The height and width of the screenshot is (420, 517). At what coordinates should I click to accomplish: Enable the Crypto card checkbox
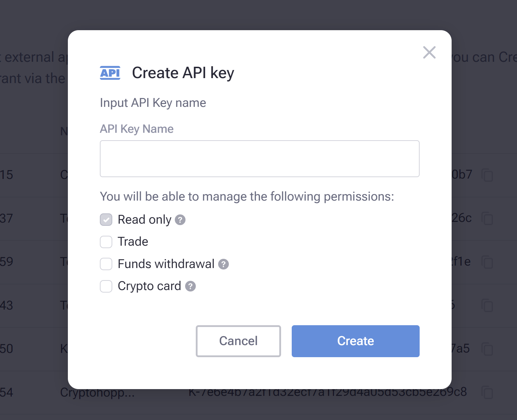tap(106, 286)
